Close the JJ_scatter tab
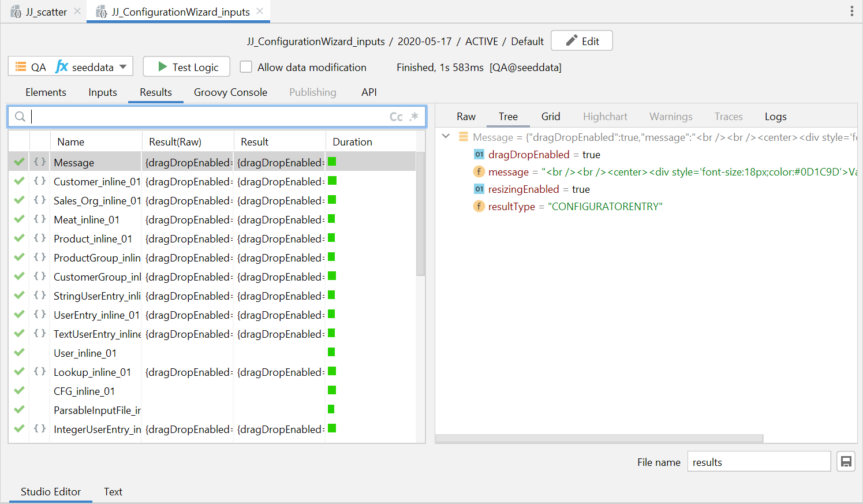 [x=77, y=12]
